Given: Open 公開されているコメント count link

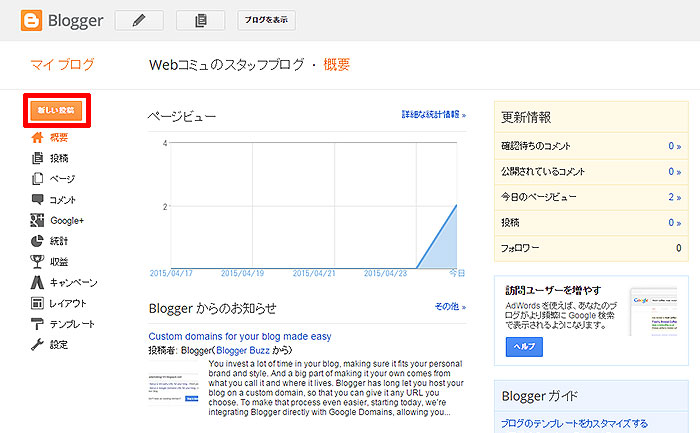Looking at the screenshot, I should 674,171.
